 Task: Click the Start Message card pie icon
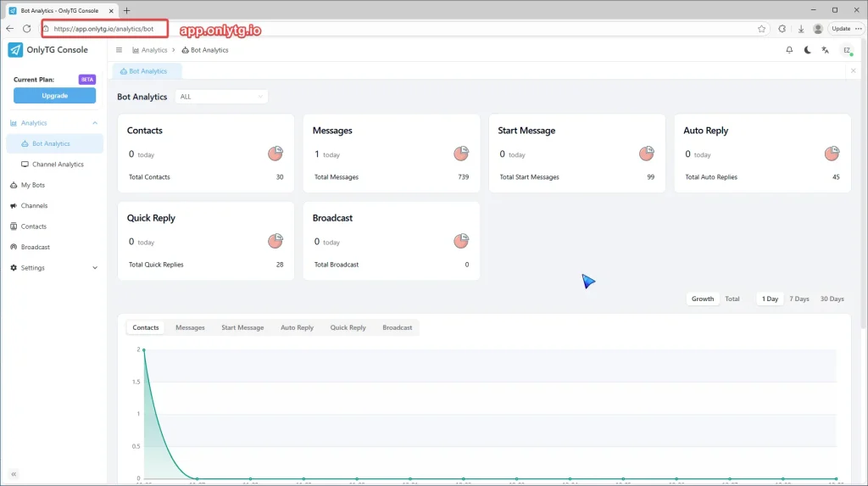(x=647, y=154)
